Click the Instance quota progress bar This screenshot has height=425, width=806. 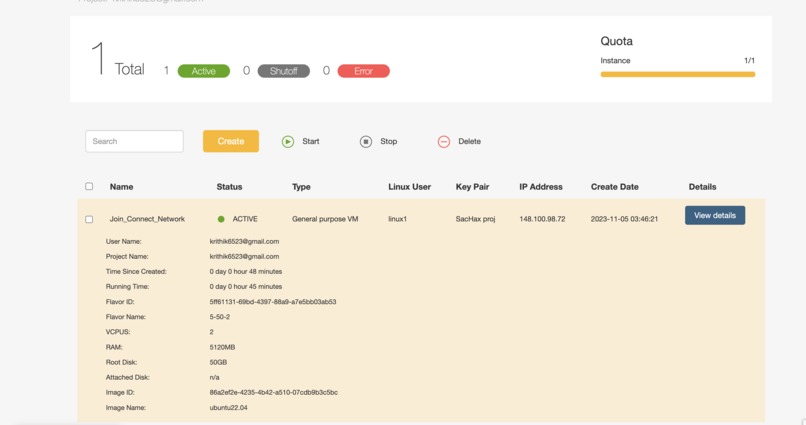click(x=677, y=75)
